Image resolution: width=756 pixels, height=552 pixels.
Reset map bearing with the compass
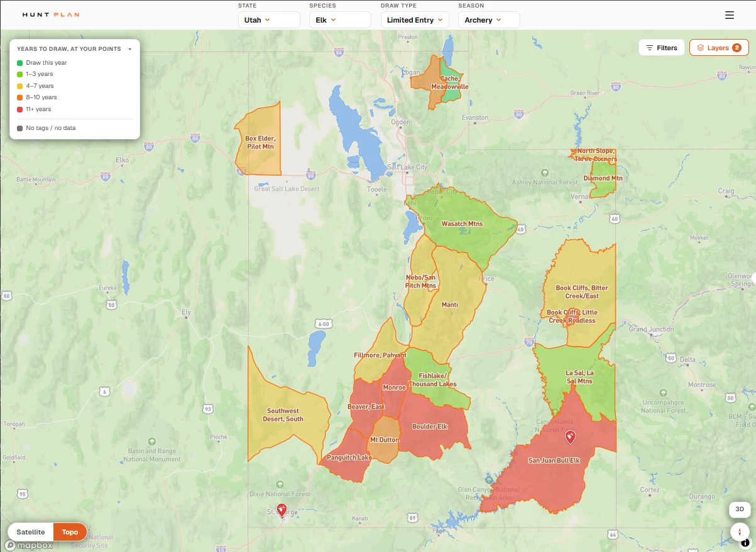740,531
